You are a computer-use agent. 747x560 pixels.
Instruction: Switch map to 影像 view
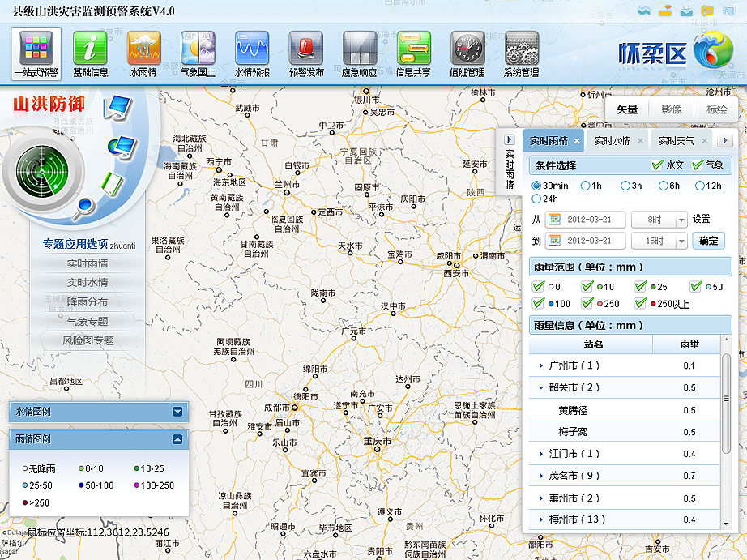click(671, 109)
